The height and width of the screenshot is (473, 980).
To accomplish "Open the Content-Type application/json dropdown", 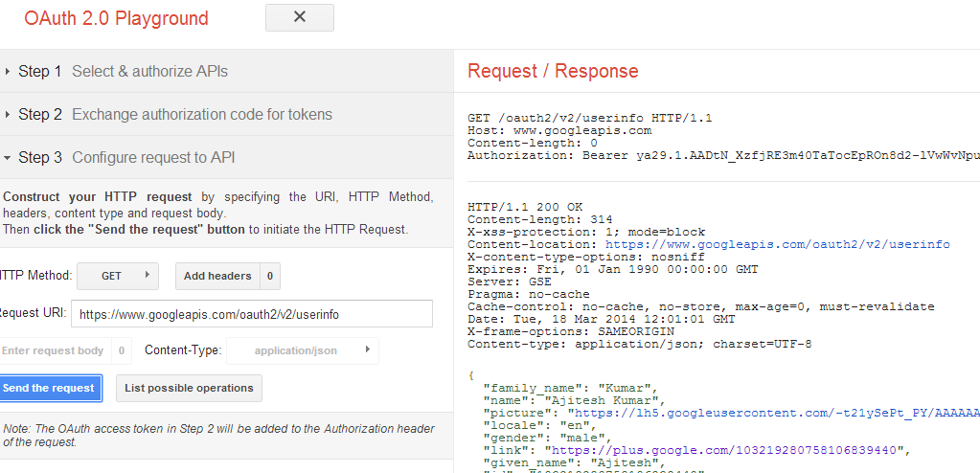I will (303, 350).
